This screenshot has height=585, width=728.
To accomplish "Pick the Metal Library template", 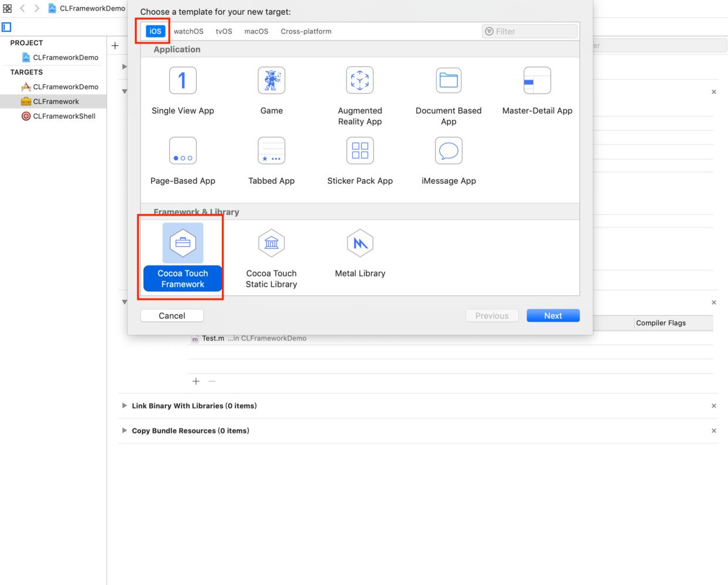I will pyautogui.click(x=360, y=253).
